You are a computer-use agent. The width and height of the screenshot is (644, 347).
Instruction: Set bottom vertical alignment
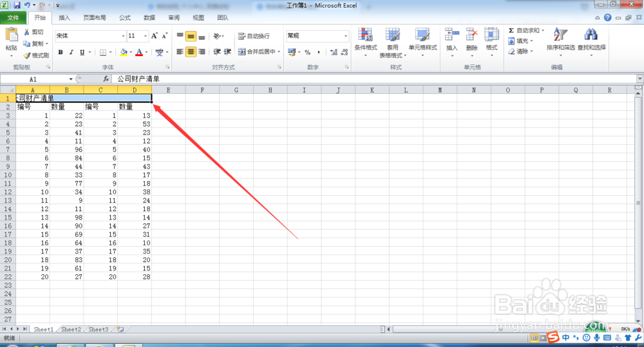click(201, 36)
